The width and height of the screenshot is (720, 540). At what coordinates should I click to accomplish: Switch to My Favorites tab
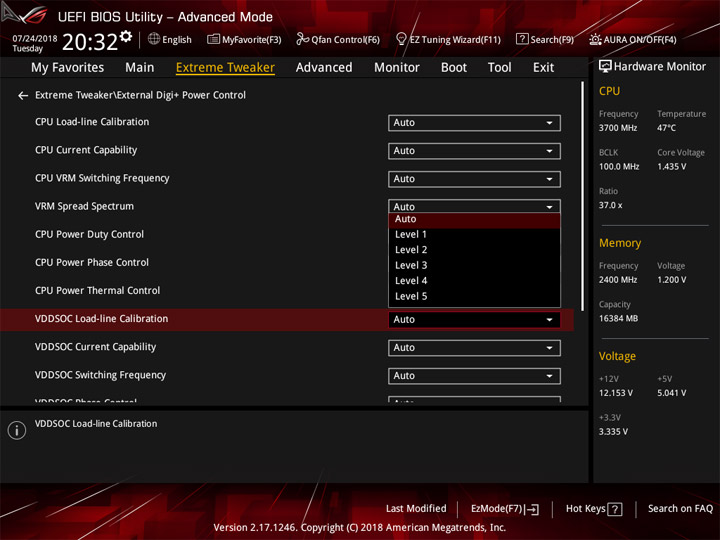(x=68, y=68)
